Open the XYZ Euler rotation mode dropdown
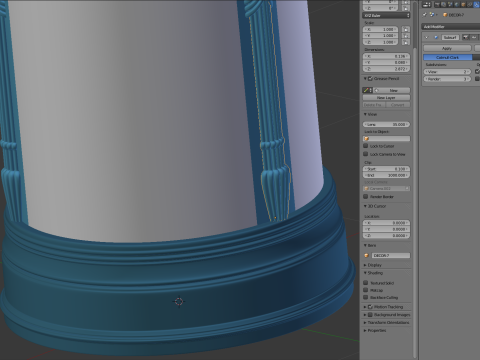The height and width of the screenshot is (360, 480). coord(386,15)
